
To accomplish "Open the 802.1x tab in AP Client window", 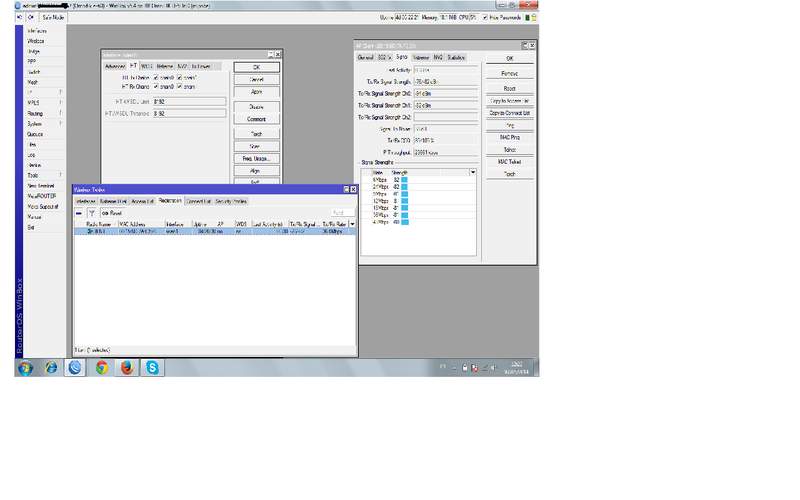I will click(384, 58).
